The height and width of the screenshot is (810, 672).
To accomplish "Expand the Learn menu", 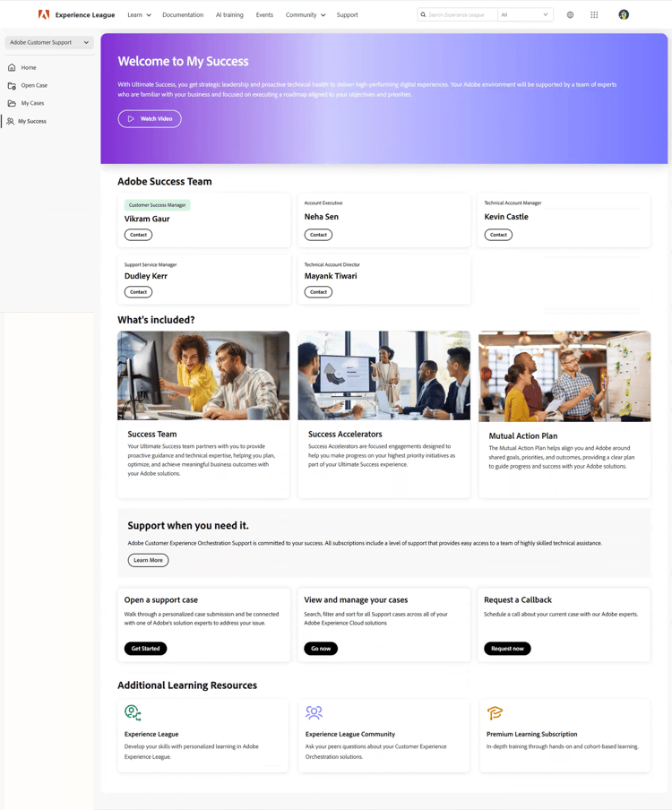I will tap(140, 15).
